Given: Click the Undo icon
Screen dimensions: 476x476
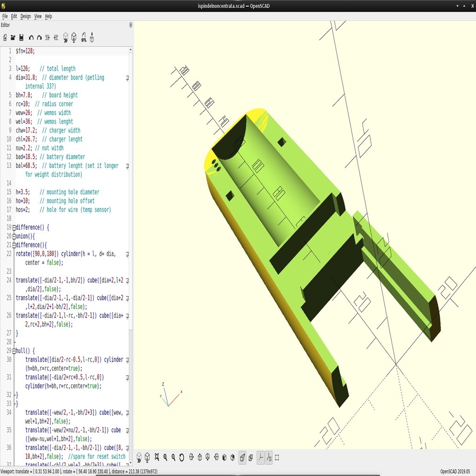Looking at the screenshot, I should click(31, 38).
